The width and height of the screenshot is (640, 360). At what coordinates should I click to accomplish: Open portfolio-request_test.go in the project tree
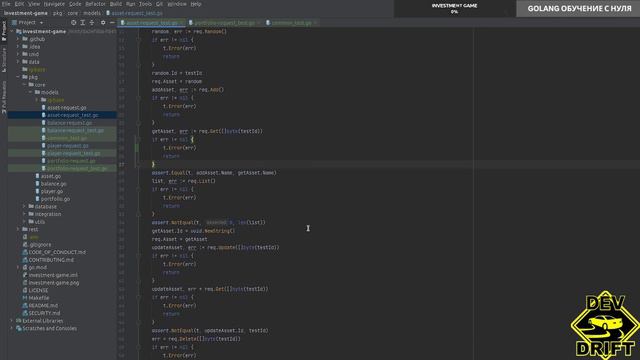click(77, 169)
